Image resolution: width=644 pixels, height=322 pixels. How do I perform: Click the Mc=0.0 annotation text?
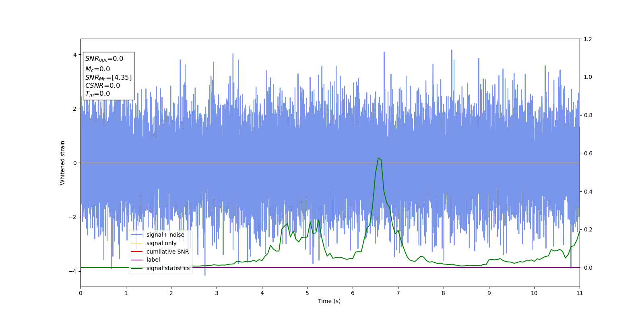tap(97, 69)
